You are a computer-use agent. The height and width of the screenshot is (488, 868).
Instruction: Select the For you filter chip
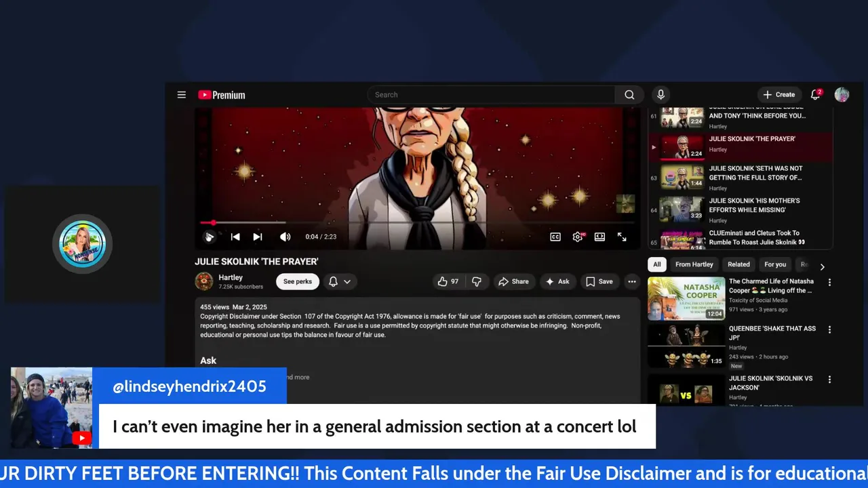pyautogui.click(x=775, y=264)
